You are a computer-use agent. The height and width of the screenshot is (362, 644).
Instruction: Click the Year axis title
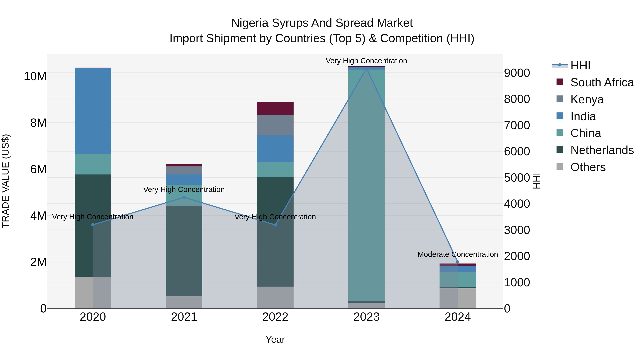[275, 339]
